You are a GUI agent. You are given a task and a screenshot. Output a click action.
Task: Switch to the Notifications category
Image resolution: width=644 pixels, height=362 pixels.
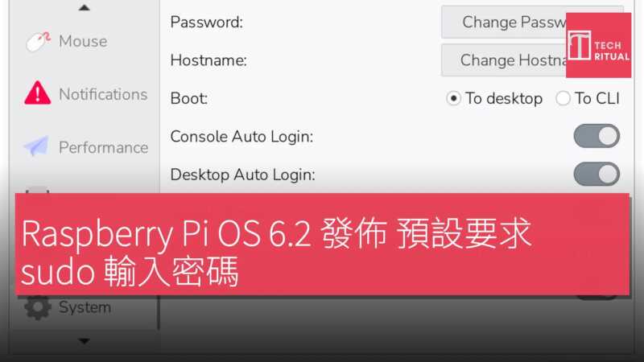pyautogui.click(x=103, y=94)
